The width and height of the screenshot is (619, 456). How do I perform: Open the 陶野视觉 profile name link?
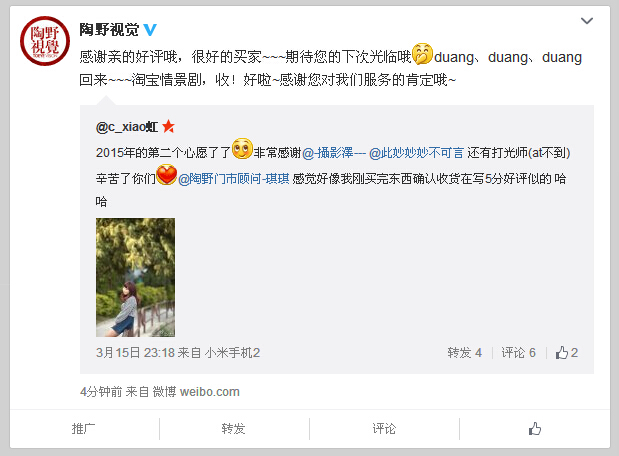(x=109, y=30)
